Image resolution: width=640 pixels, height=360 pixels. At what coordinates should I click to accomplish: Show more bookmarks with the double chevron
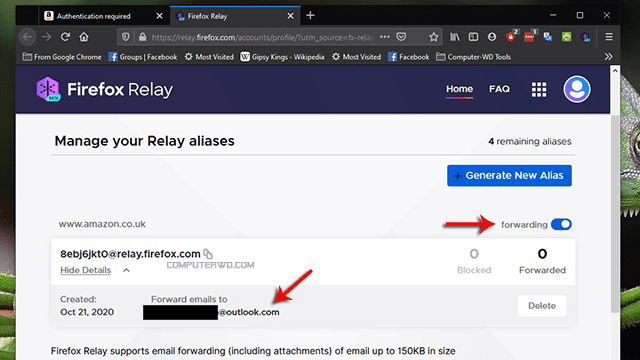[x=609, y=57]
